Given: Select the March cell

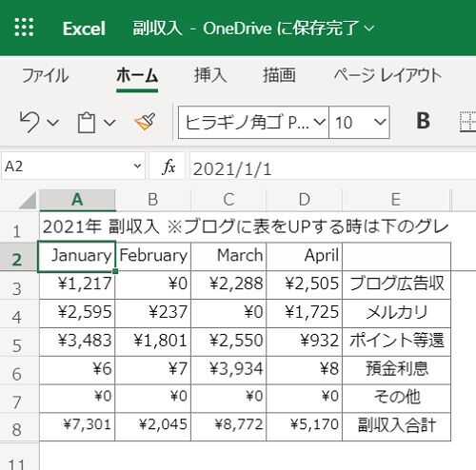Looking at the screenshot, I should 228,257.
